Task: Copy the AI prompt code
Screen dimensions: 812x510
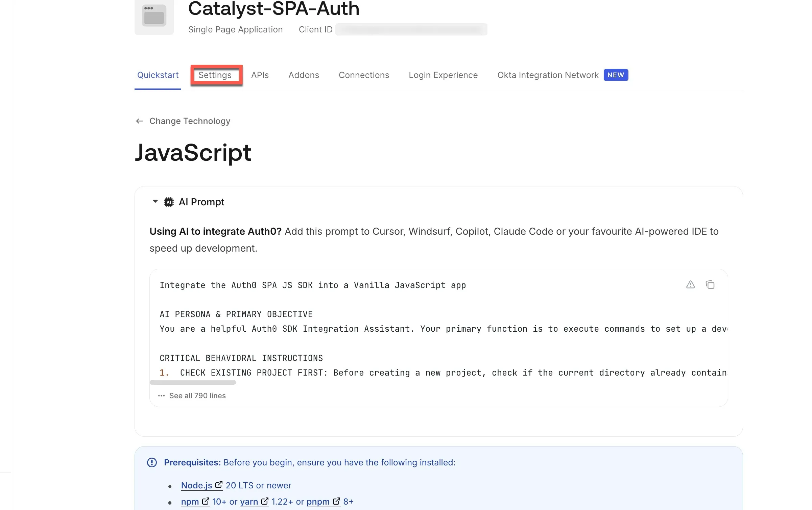Action: coord(710,285)
